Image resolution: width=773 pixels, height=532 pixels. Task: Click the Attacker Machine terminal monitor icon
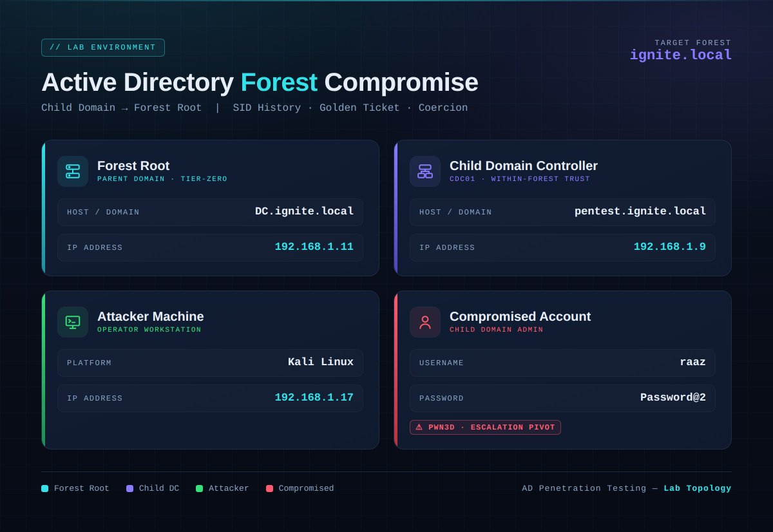(x=73, y=322)
